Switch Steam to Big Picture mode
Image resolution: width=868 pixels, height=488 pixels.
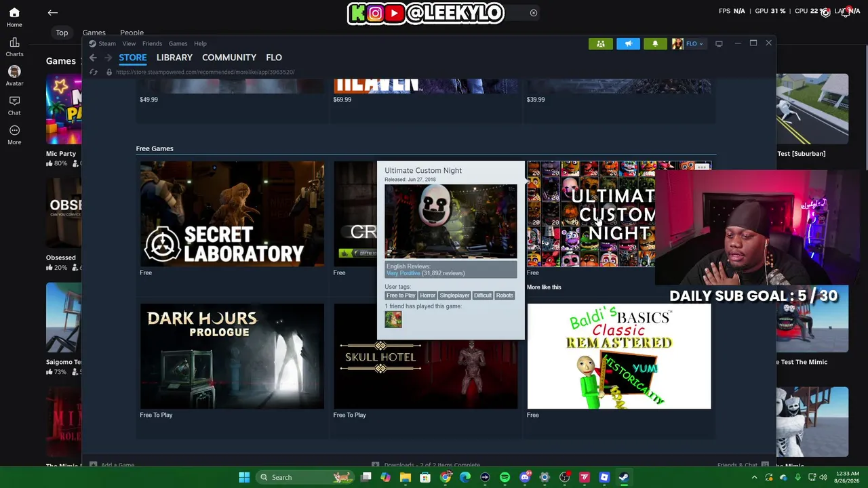(x=719, y=43)
